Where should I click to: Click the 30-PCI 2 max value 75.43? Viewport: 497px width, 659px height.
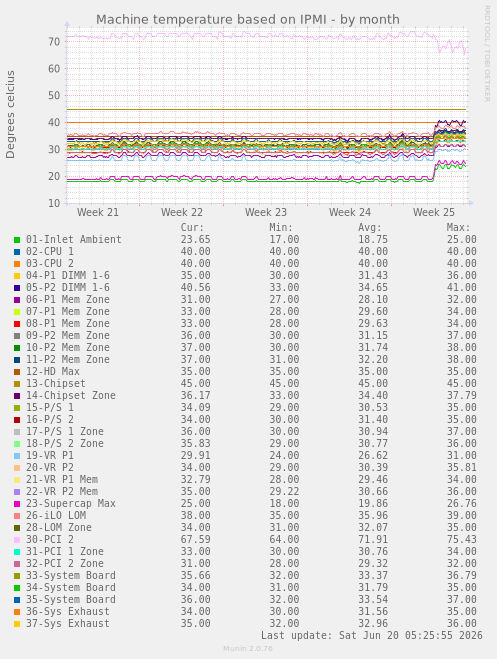point(461,539)
